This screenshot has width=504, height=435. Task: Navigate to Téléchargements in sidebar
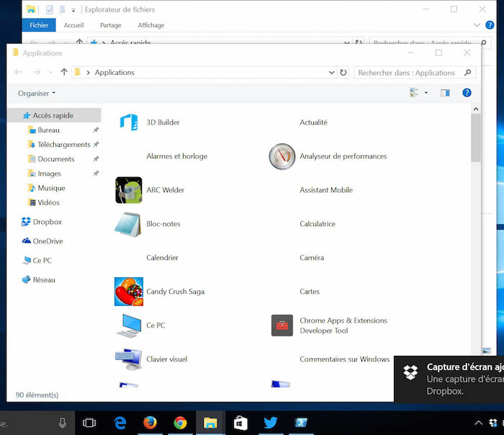click(63, 145)
